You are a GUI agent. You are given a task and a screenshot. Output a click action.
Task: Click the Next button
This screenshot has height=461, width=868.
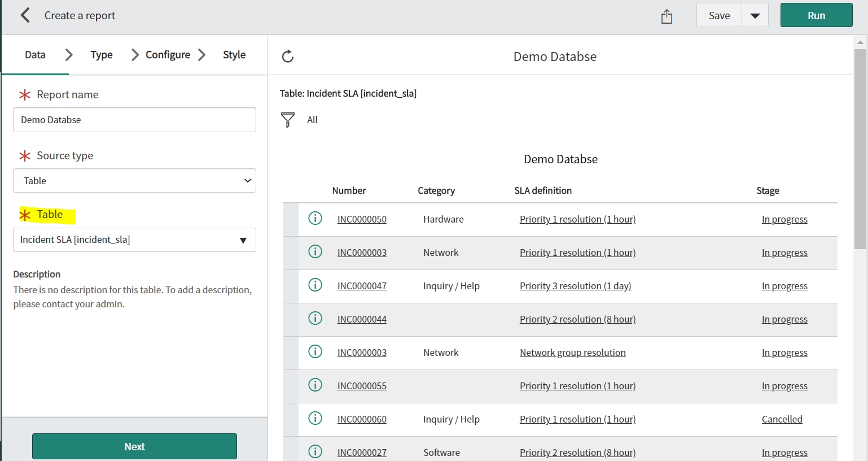pos(134,446)
